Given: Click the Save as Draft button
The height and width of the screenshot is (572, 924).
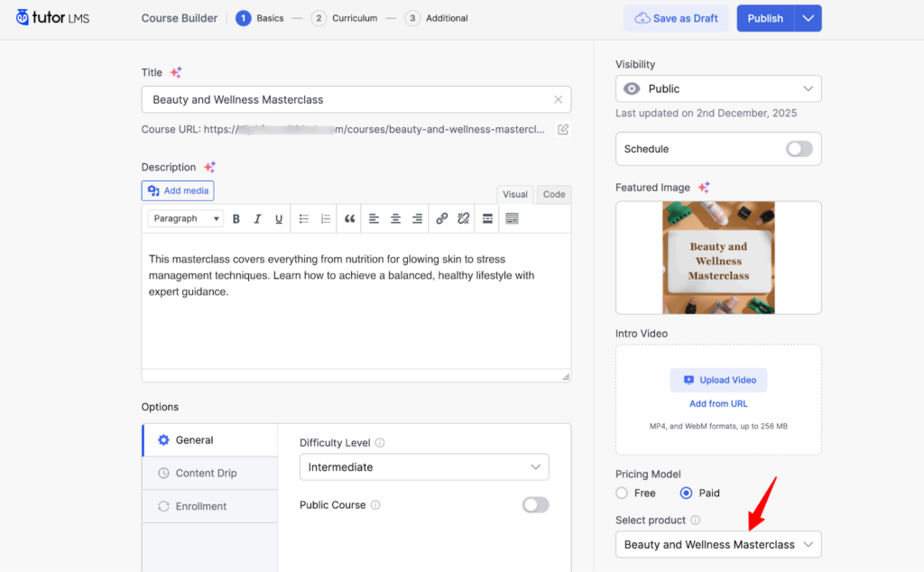Looking at the screenshot, I should point(676,18).
